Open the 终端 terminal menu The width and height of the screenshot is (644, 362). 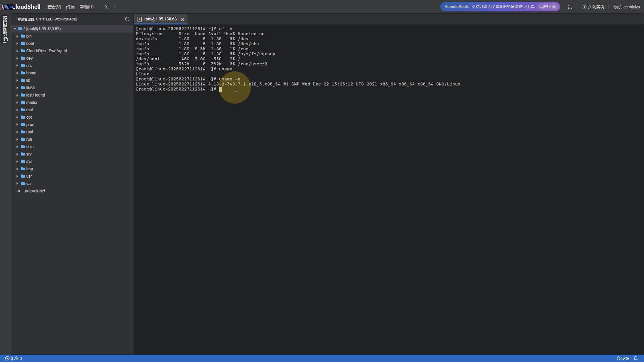click(70, 7)
